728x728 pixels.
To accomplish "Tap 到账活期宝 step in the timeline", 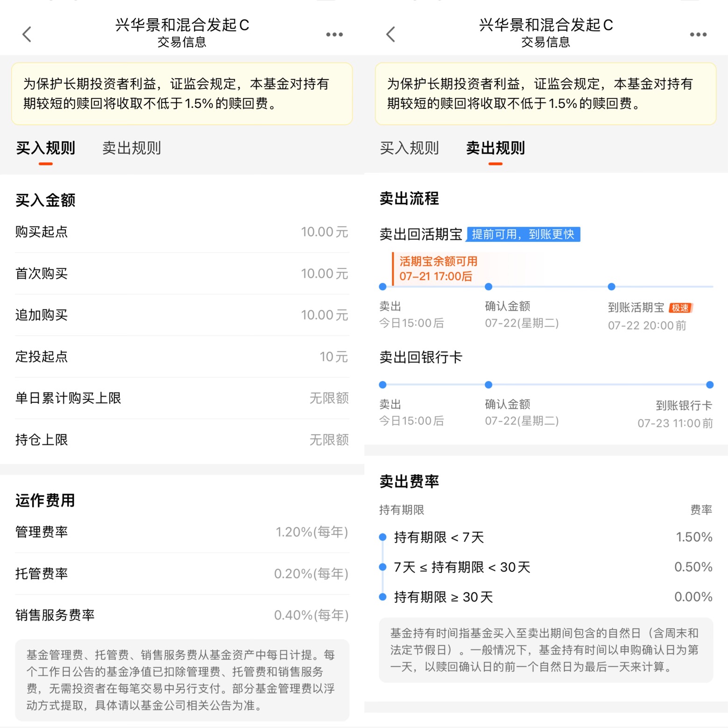I will [636, 308].
